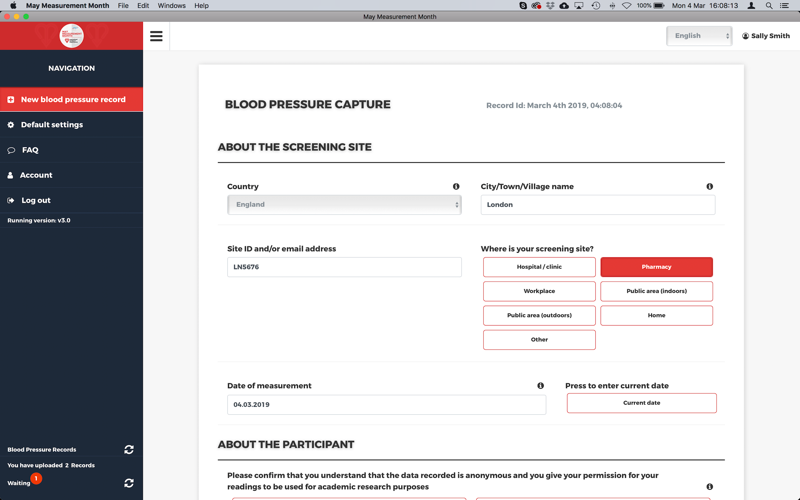Open the May Measurement Month app menu

coord(67,6)
